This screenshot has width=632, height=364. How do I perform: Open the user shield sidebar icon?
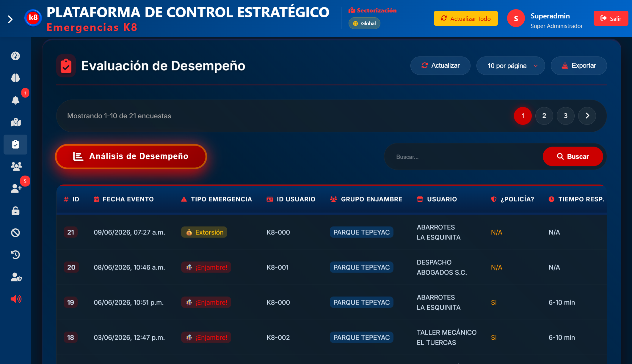(x=16, y=277)
